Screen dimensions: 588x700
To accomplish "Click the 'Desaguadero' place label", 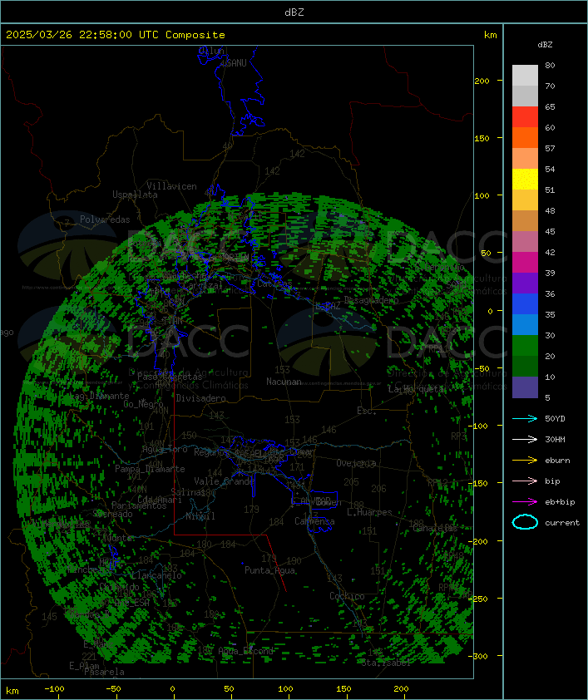I will pos(371,300).
